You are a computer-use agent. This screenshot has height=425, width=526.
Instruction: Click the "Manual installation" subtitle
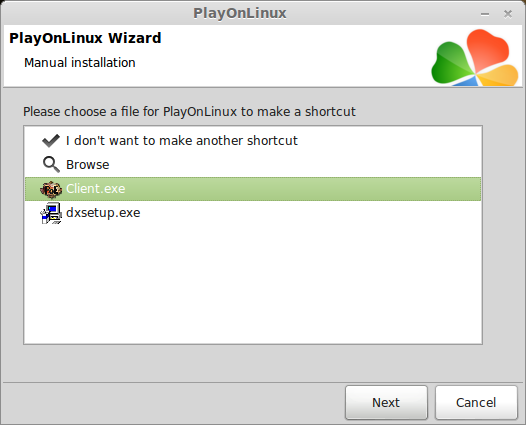coord(80,63)
